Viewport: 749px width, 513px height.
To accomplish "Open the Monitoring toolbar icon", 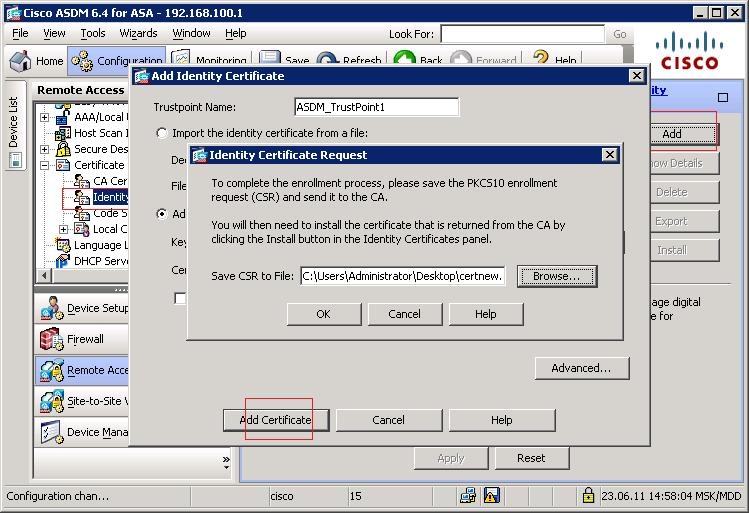I will tap(181, 59).
